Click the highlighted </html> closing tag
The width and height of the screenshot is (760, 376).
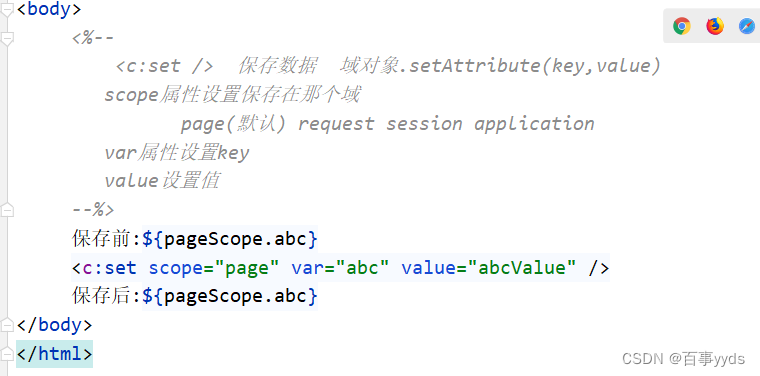click(54, 354)
